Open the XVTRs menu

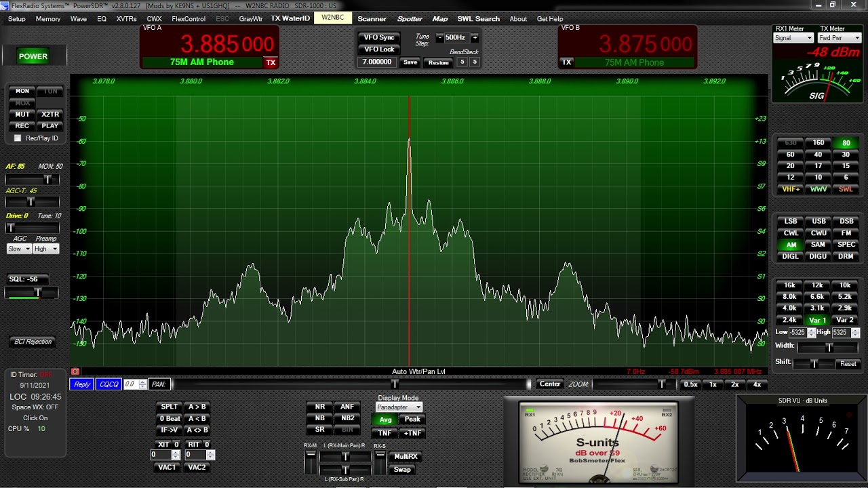click(x=126, y=19)
